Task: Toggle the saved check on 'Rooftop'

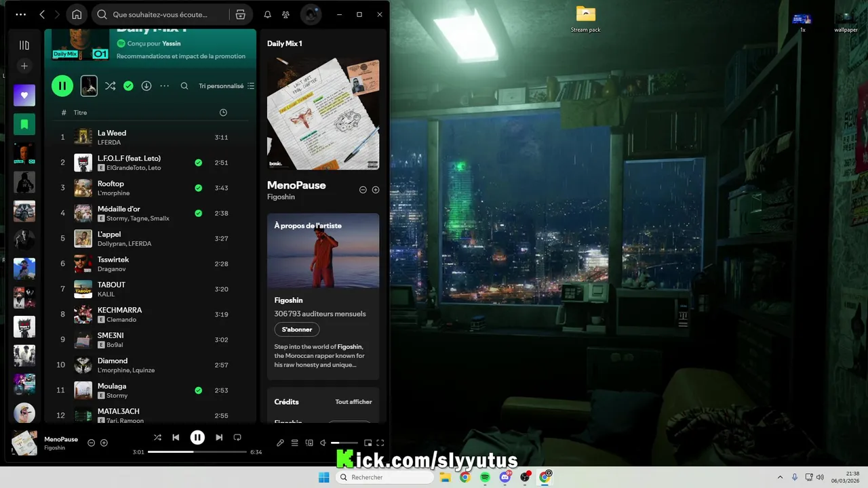Action: [x=198, y=188]
